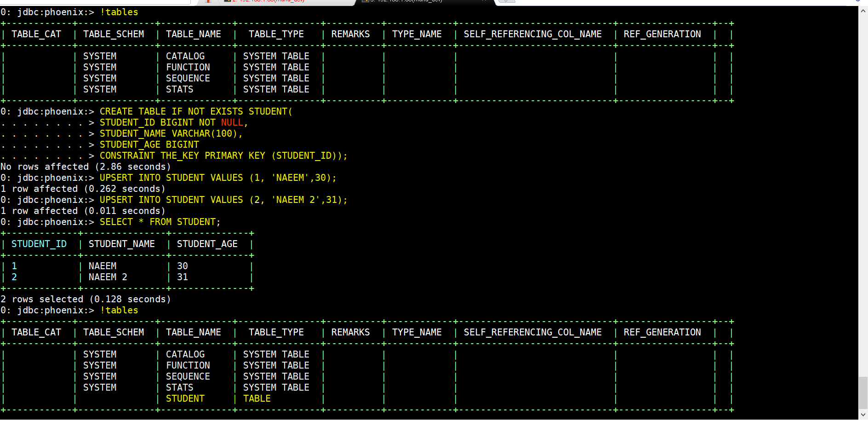Click the yellow TABLE type of the STUDENT row
This screenshot has height=421, width=868.
257,398
